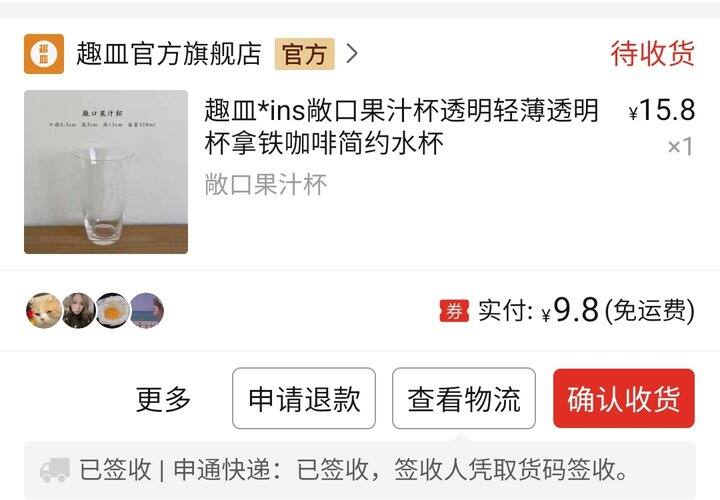Click 查看物流 to view logistics

coord(464,398)
